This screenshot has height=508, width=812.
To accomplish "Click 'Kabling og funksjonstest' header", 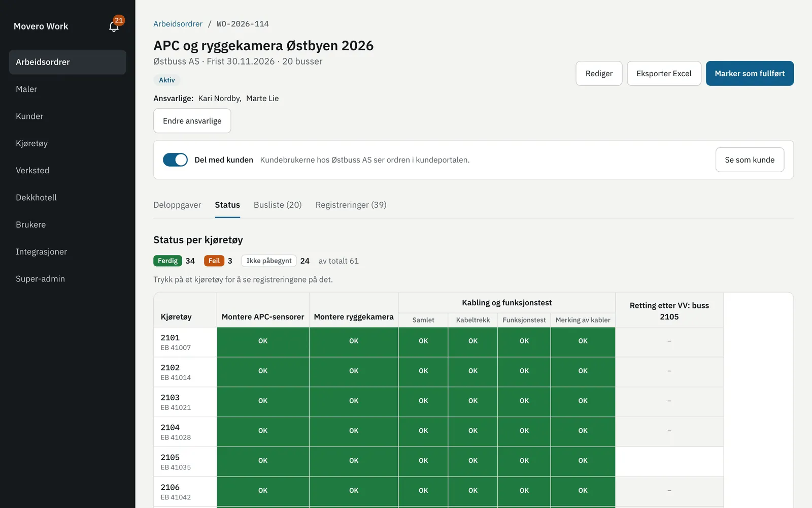I will 506,303.
